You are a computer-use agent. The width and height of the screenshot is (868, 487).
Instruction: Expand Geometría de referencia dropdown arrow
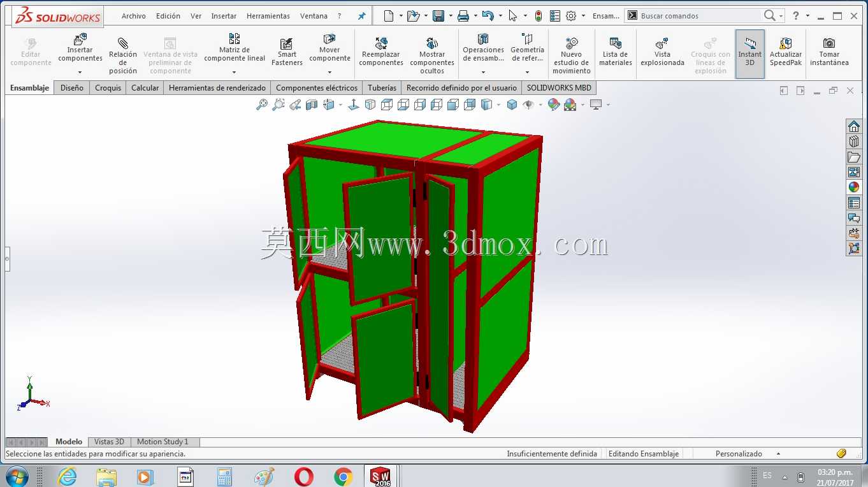pos(527,72)
